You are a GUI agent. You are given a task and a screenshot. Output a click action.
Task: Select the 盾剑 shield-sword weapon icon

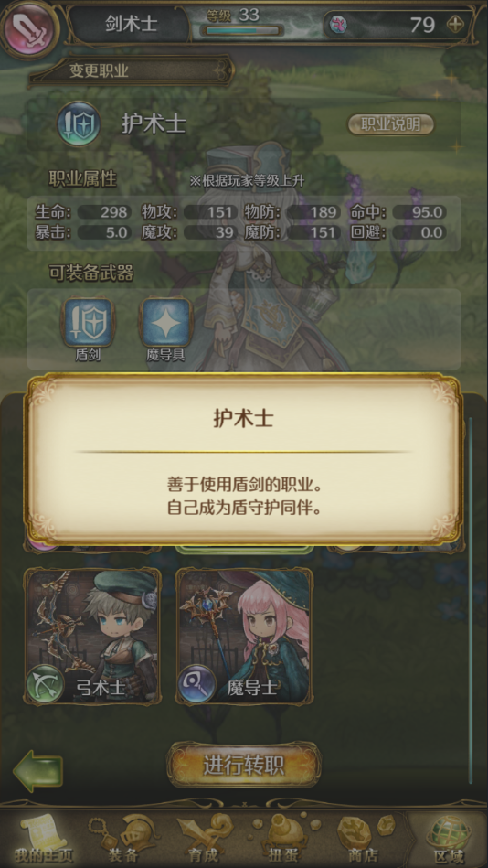pyautogui.click(x=88, y=323)
